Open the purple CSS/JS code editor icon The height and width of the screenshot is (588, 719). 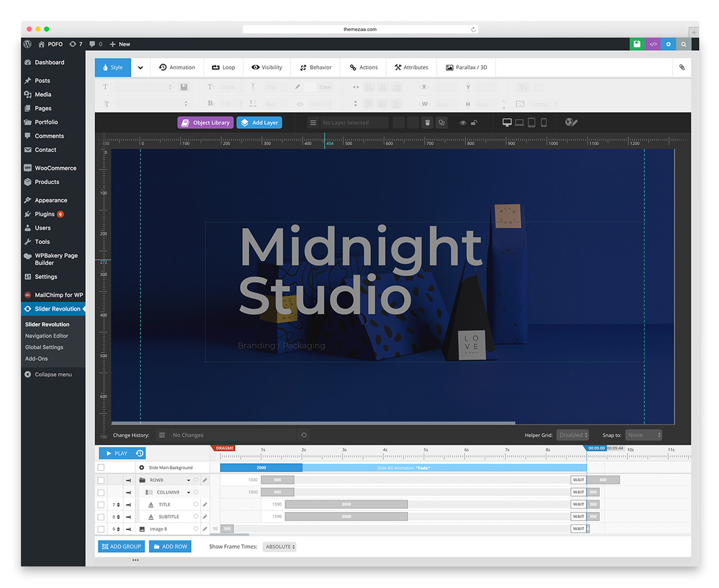(653, 44)
